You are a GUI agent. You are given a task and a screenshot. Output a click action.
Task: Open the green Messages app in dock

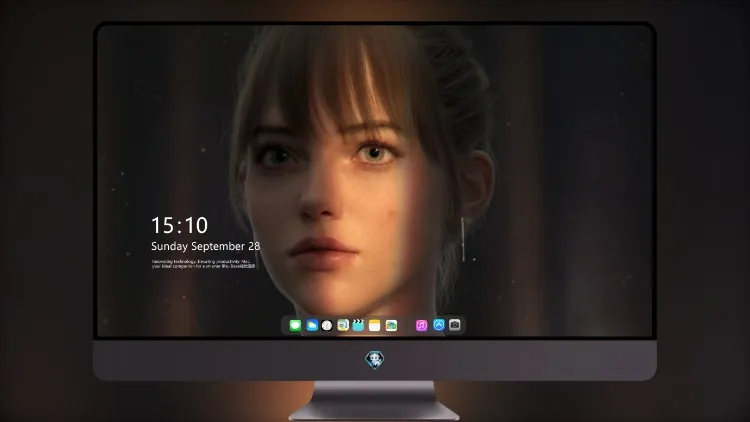[295, 325]
